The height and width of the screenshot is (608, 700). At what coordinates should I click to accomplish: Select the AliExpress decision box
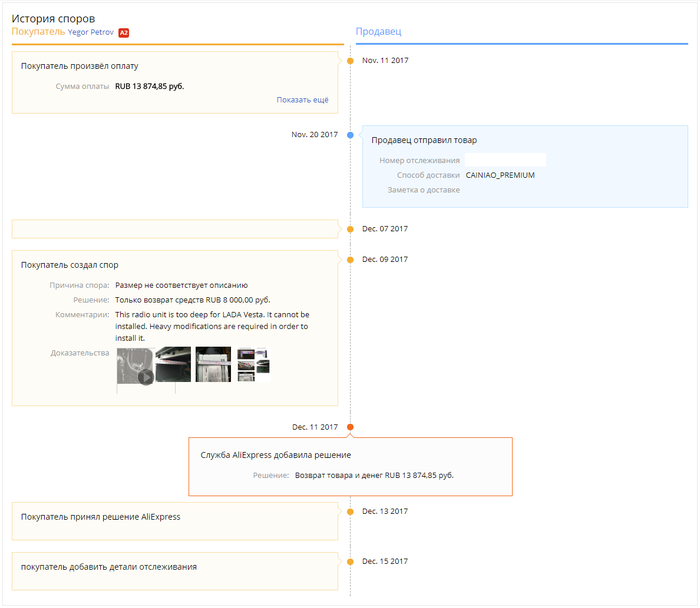tap(350, 466)
